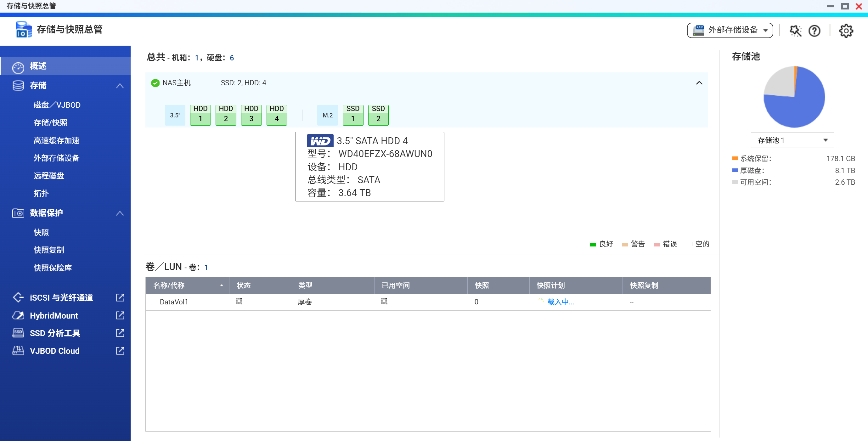Viewport: 868px width, 441px height.
Task: Collapse the 数据保护 sidebar section
Action: [x=120, y=213]
